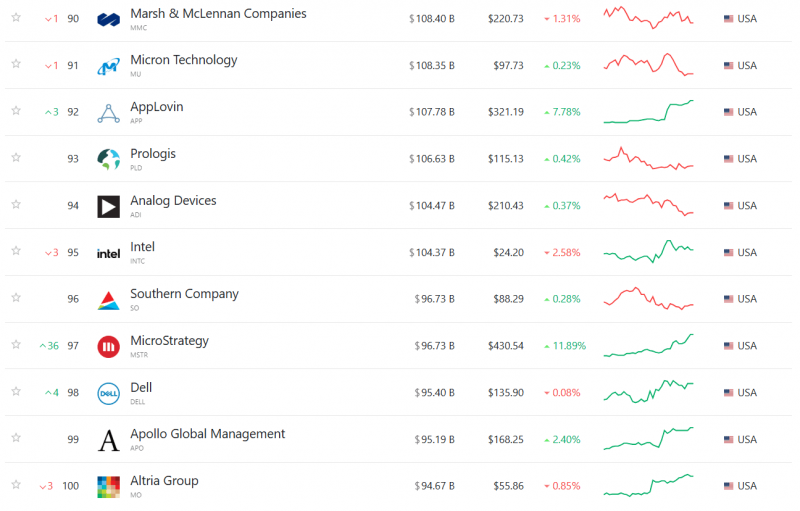This screenshot has height=511, width=800.
Task: Click the $95.19 B market cap value
Action: click(x=434, y=440)
